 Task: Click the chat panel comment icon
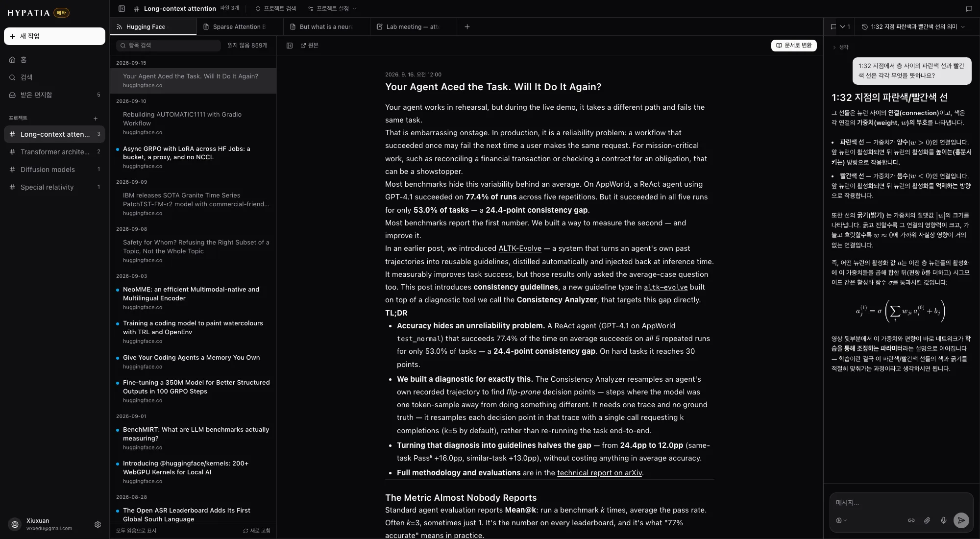(833, 27)
